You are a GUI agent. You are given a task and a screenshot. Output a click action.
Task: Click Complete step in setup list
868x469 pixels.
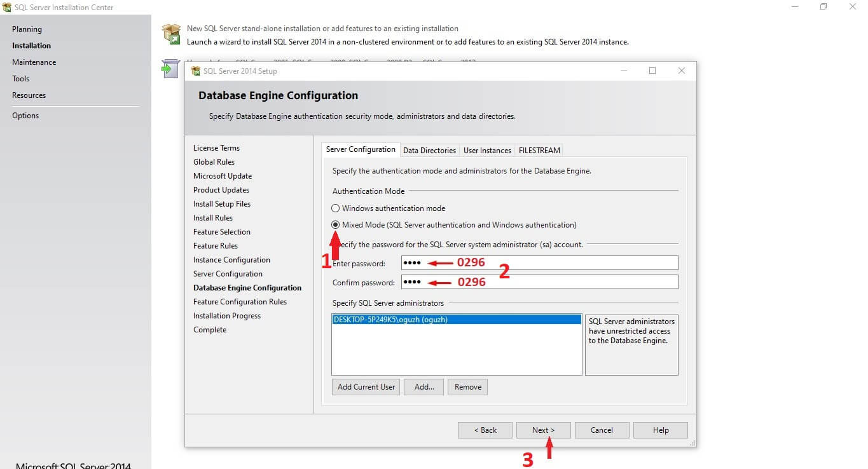(210, 330)
